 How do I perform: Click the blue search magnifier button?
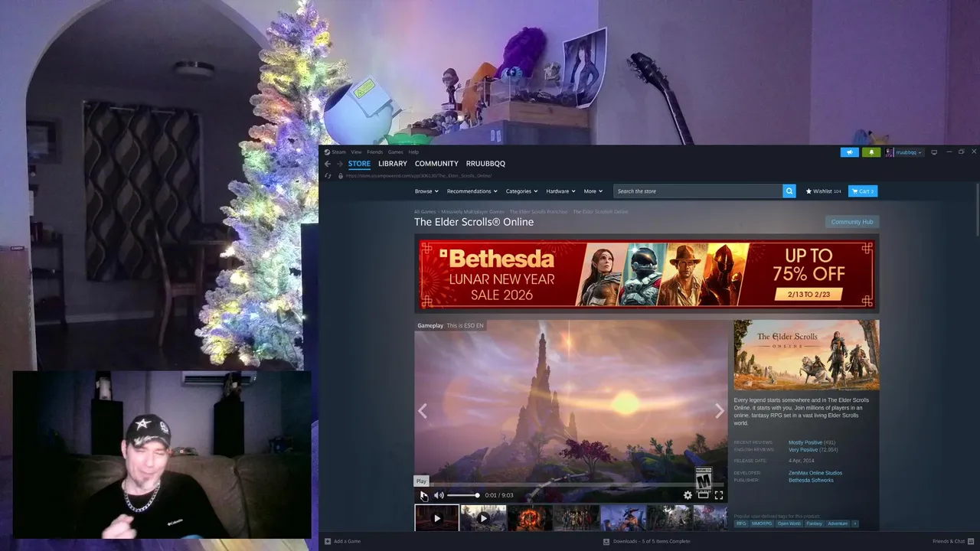tap(789, 191)
